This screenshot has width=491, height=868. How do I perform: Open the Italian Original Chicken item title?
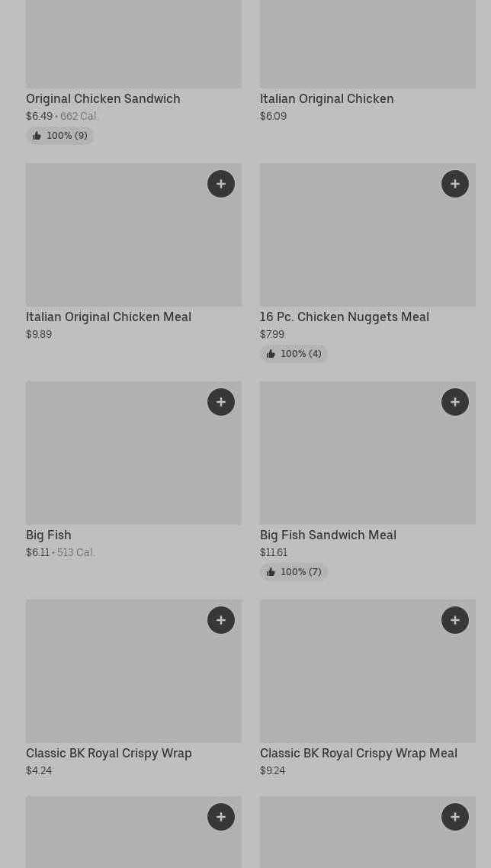tap(326, 98)
